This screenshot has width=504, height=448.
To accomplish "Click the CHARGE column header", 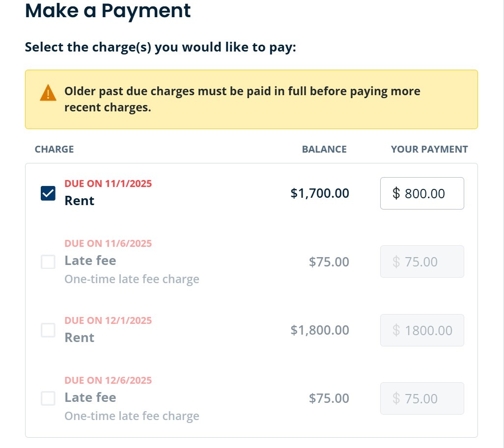I will [x=55, y=149].
